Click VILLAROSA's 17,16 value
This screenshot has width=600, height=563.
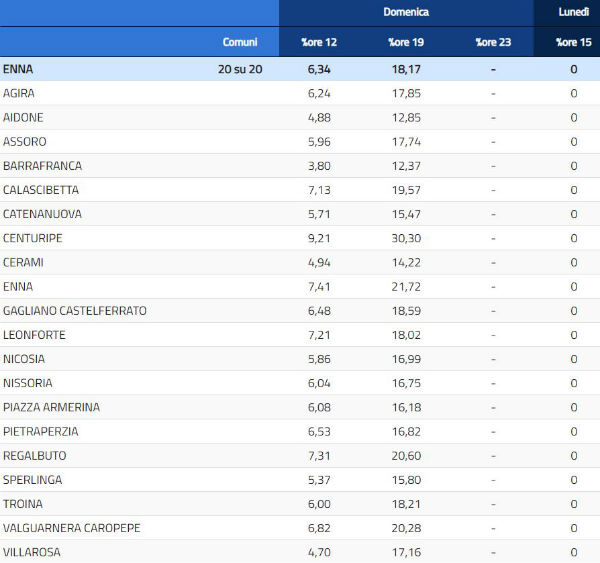(x=406, y=552)
